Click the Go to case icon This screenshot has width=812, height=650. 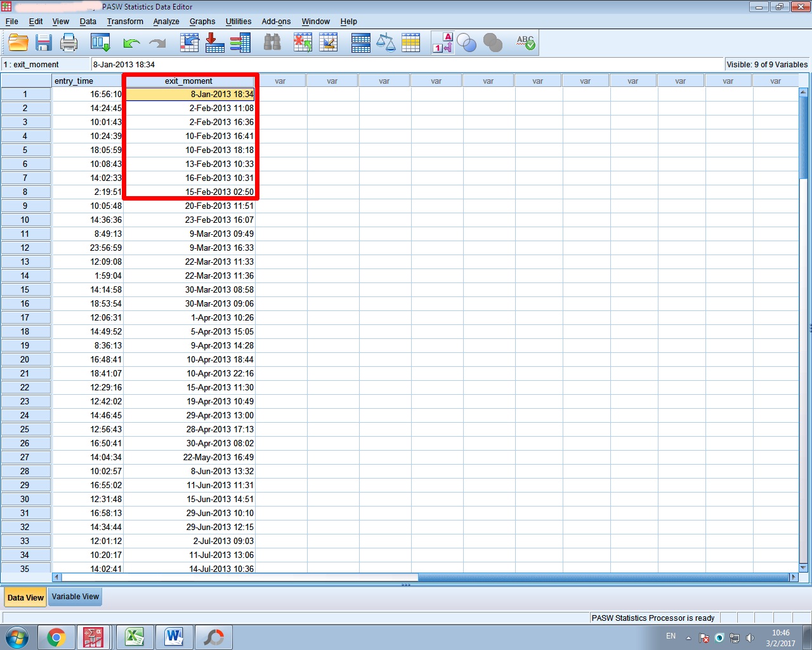point(189,43)
